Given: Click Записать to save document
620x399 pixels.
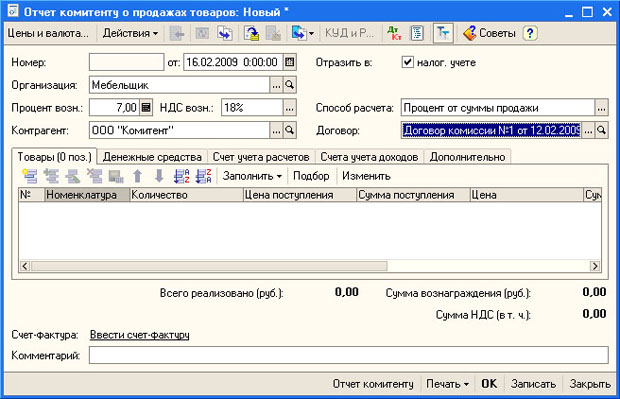Looking at the screenshot, I should click(x=533, y=384).
